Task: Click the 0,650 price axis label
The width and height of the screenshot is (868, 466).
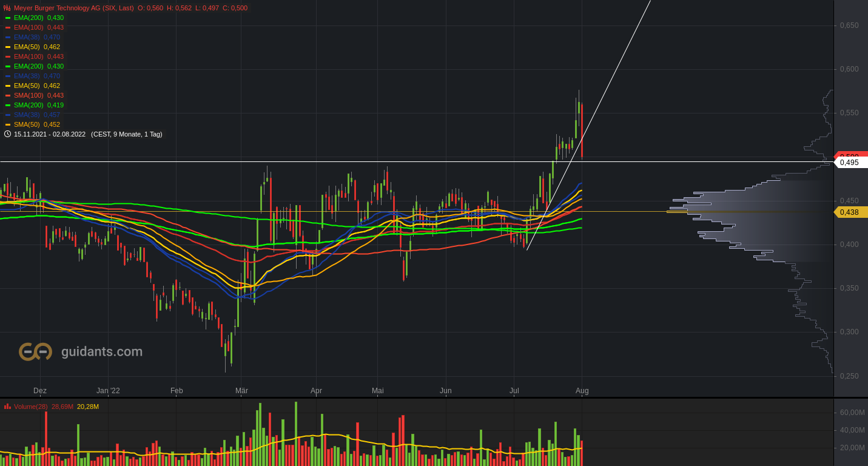Action: click(849, 25)
